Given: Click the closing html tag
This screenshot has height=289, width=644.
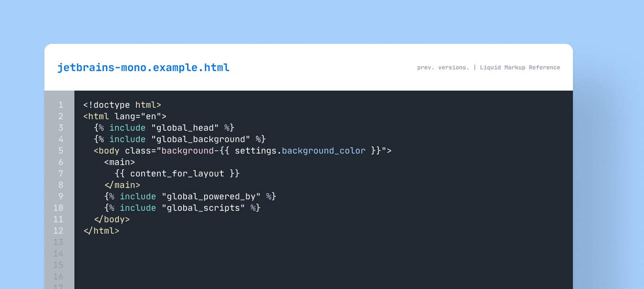Looking at the screenshot, I should tap(101, 231).
